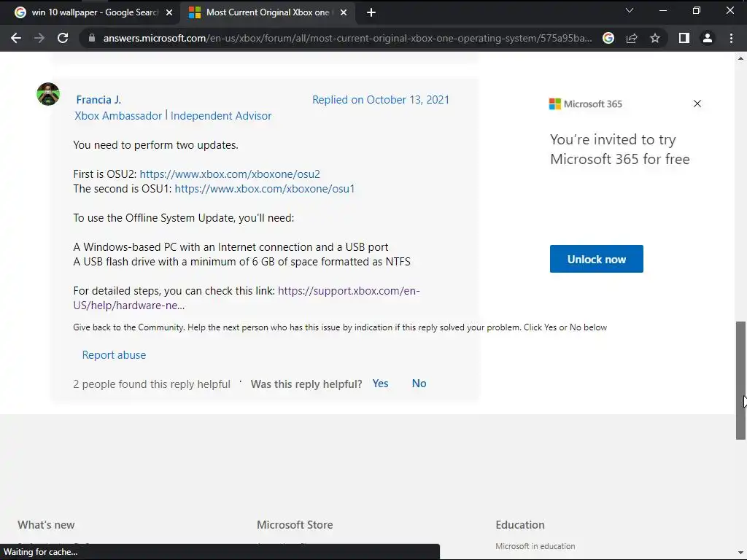Click 'You're invited to try Microsoft 365' text
This screenshot has width=747, height=560.
coord(620,149)
